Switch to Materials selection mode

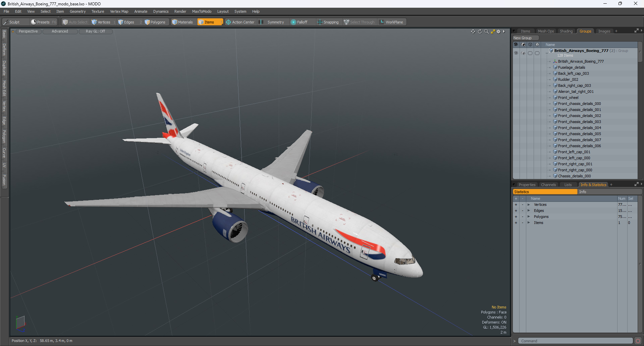tap(182, 22)
